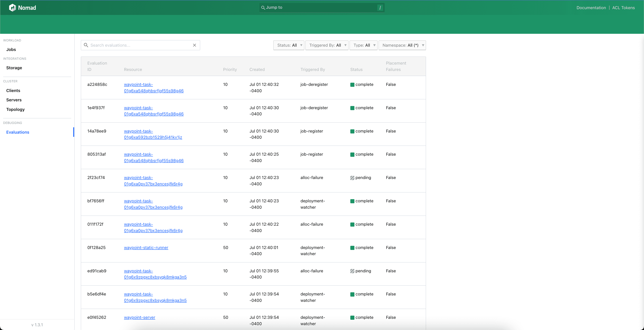Select Clients in cluster section

pos(13,90)
